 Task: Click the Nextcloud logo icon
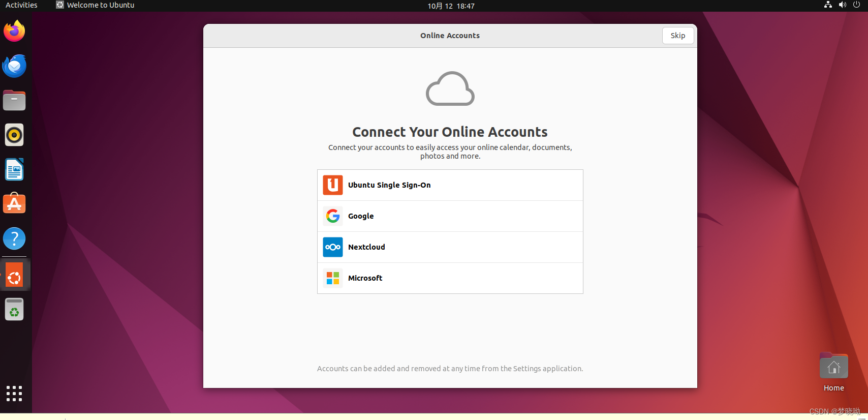(333, 247)
